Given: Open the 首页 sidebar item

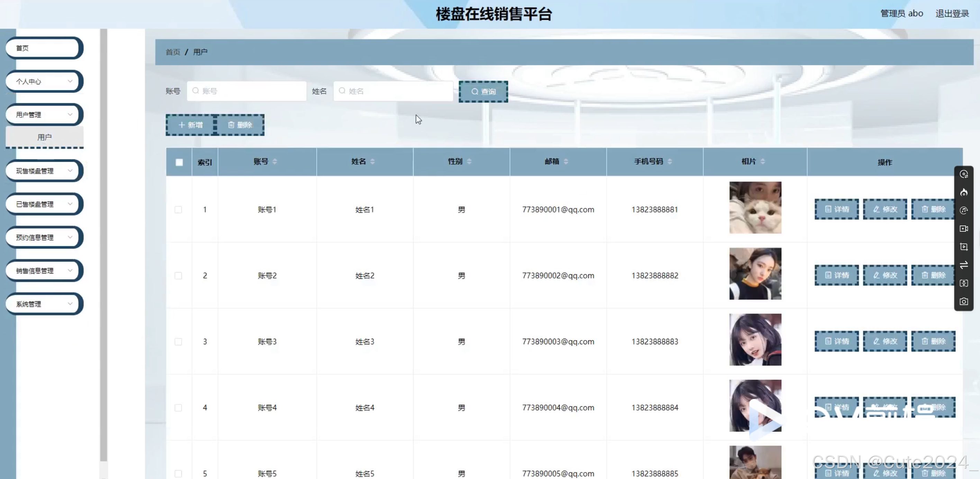Looking at the screenshot, I should (x=42, y=48).
